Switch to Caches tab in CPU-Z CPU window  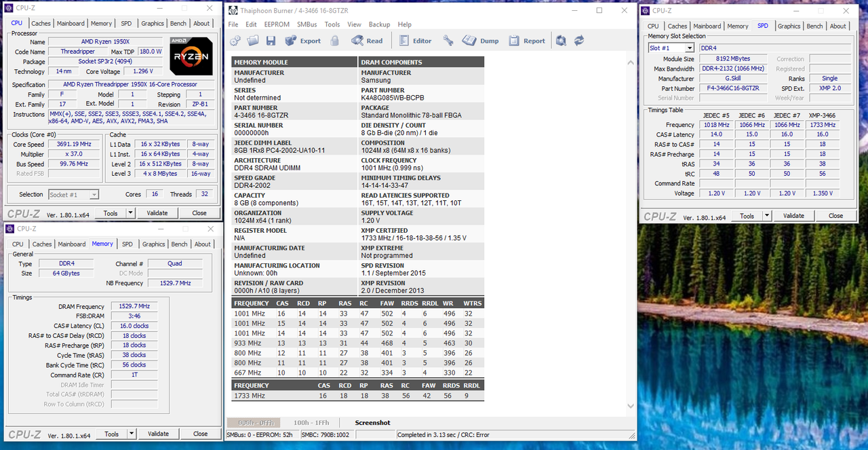(41, 23)
